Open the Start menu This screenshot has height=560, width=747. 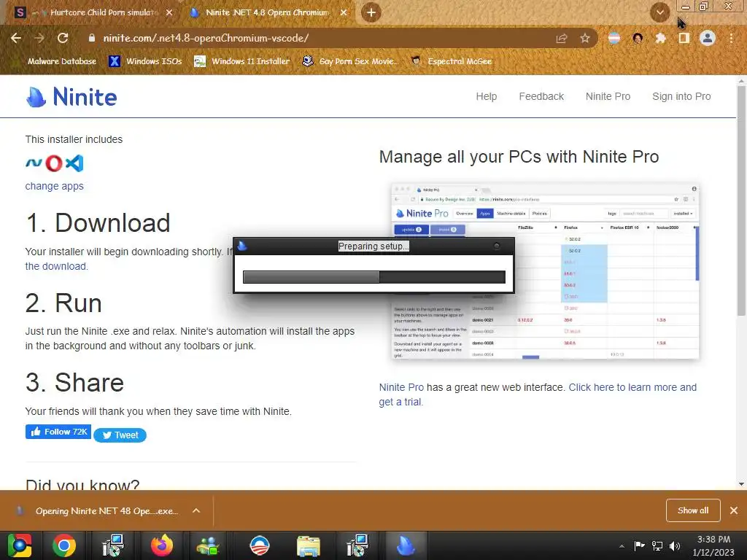pos(19,545)
